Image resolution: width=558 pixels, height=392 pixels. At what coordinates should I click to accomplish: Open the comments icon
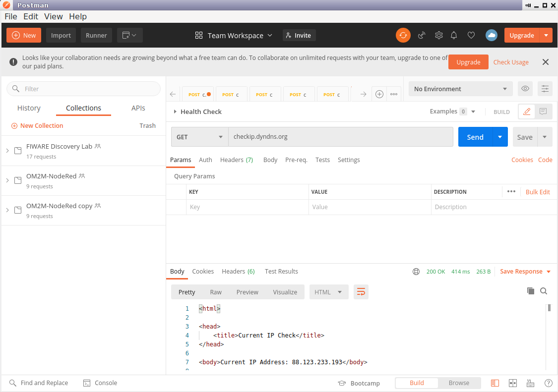(x=543, y=112)
